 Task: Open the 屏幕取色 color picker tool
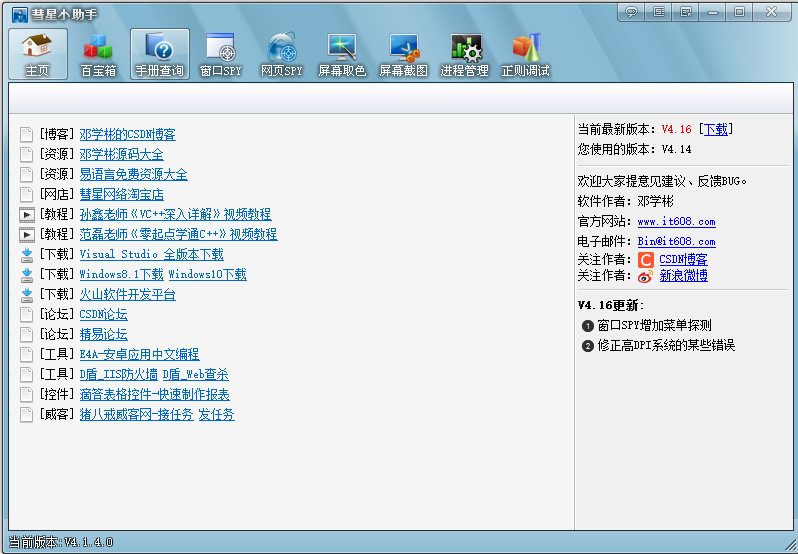click(x=343, y=53)
